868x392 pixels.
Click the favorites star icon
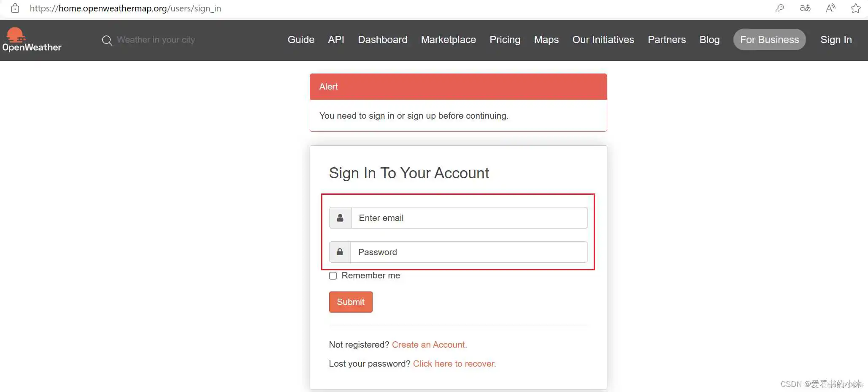click(x=856, y=8)
